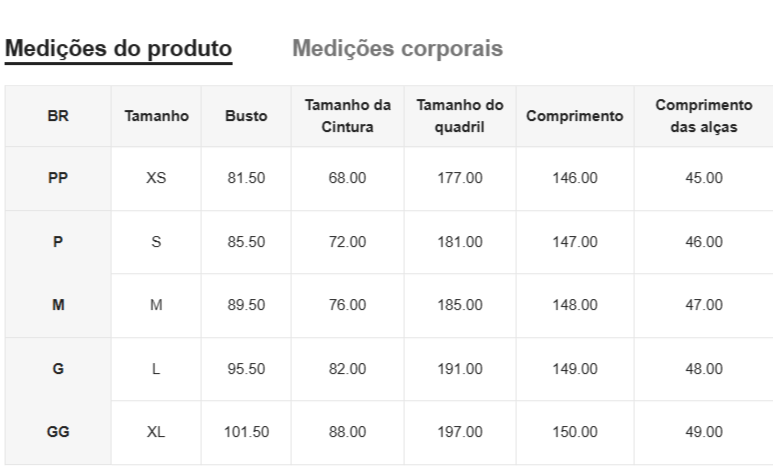This screenshot has height=466, width=773.
Task: Click the XS size cell
Action: click(156, 178)
